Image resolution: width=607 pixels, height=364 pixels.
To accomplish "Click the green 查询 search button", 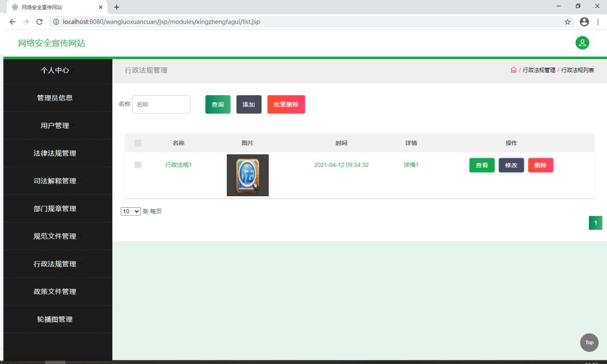I will [218, 105].
